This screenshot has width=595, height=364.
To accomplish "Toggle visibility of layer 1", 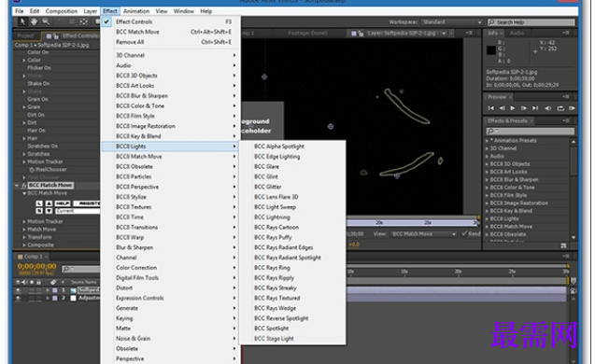I will [x=18, y=290].
